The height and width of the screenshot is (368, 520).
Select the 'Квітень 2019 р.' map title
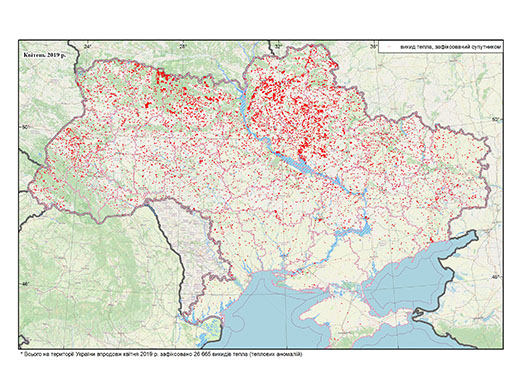point(45,55)
